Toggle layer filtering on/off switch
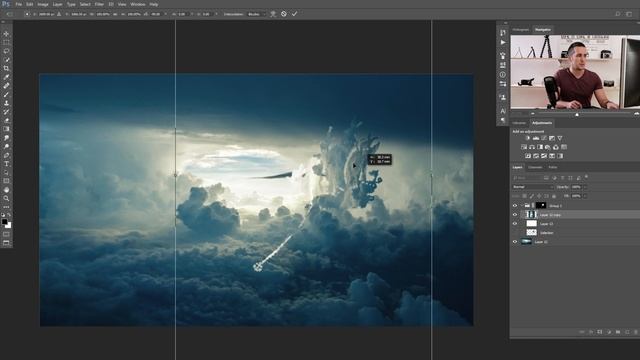Image resolution: width=640 pixels, height=360 pixels. coord(586,177)
